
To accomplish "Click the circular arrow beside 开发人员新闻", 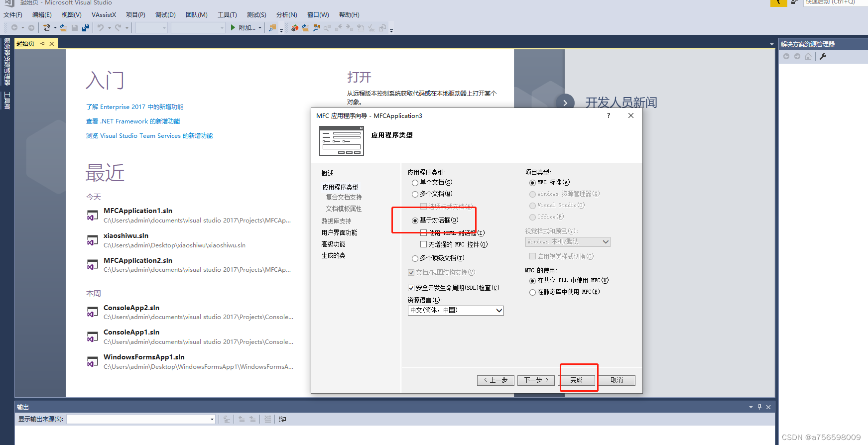I will pyautogui.click(x=565, y=103).
